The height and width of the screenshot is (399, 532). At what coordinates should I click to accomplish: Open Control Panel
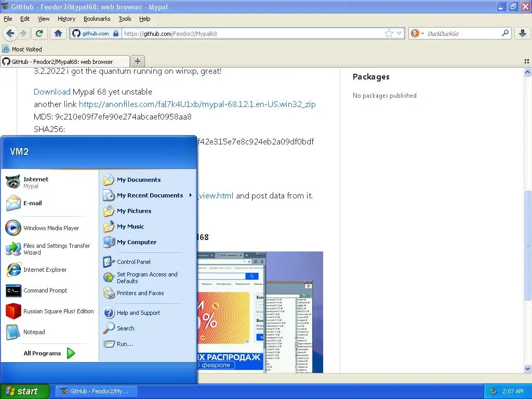pyautogui.click(x=148, y=262)
